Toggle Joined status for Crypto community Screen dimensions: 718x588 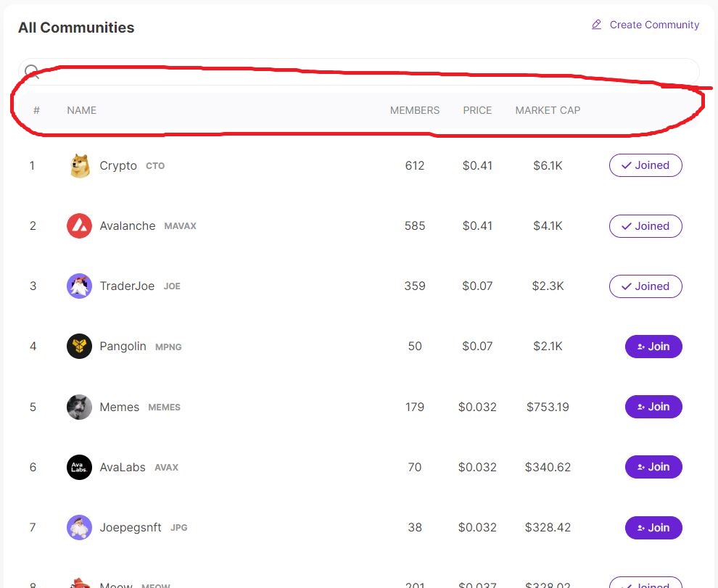[645, 165]
